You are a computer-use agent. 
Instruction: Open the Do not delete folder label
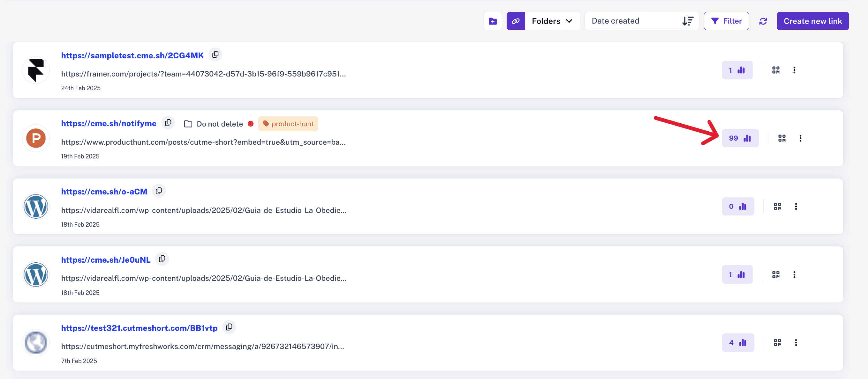click(214, 124)
